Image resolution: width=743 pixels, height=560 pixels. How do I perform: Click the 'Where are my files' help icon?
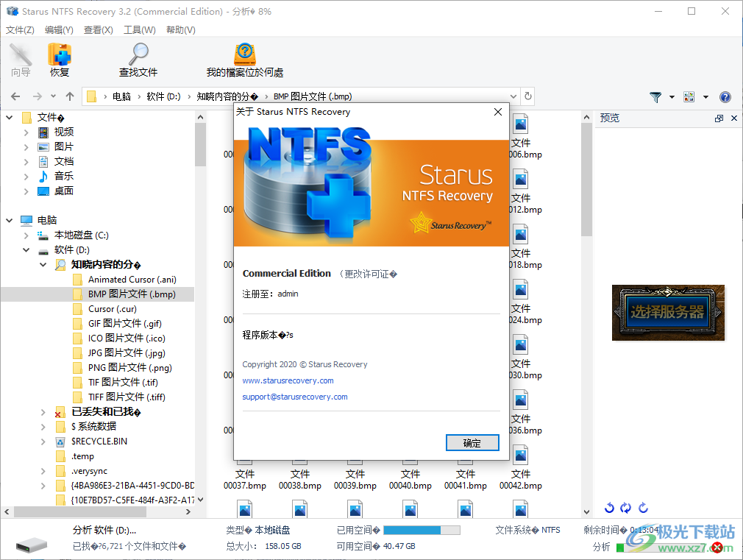(245, 60)
